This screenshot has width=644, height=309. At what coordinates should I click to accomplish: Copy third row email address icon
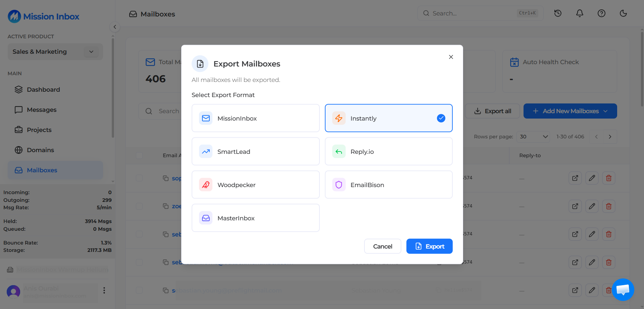coord(165,234)
